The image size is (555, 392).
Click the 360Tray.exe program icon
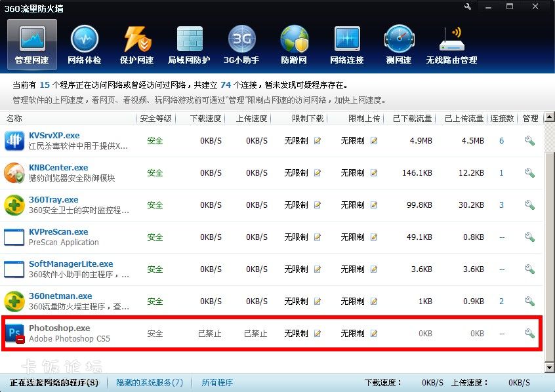click(x=14, y=205)
